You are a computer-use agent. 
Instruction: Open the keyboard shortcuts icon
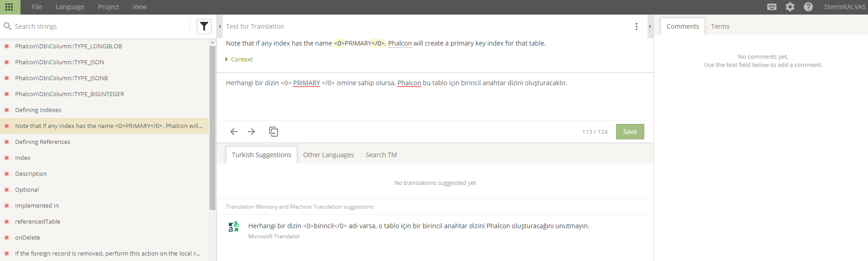772,7
